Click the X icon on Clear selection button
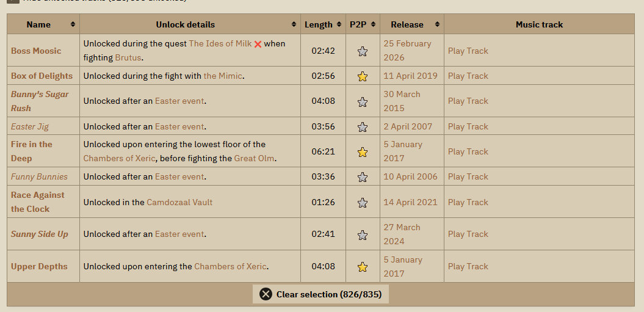Viewport: 644px width, 312px height. click(266, 294)
